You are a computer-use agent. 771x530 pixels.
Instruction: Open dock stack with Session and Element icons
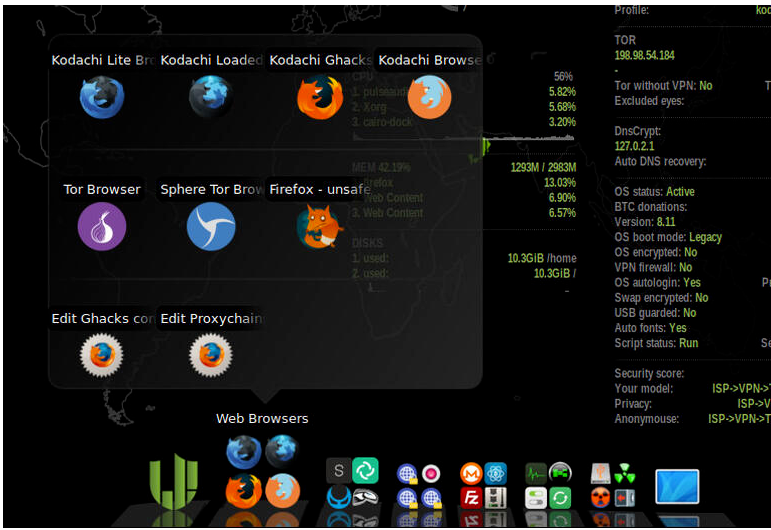pos(352,484)
